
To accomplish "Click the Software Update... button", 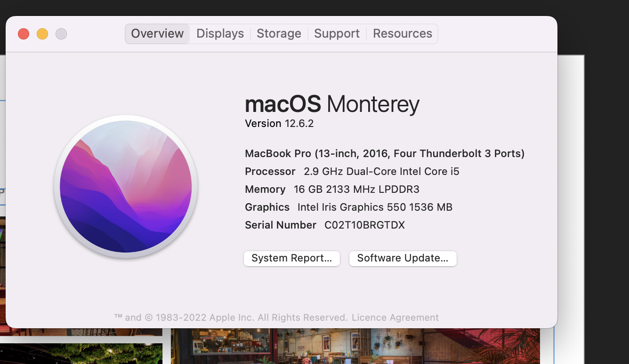I will click(403, 258).
